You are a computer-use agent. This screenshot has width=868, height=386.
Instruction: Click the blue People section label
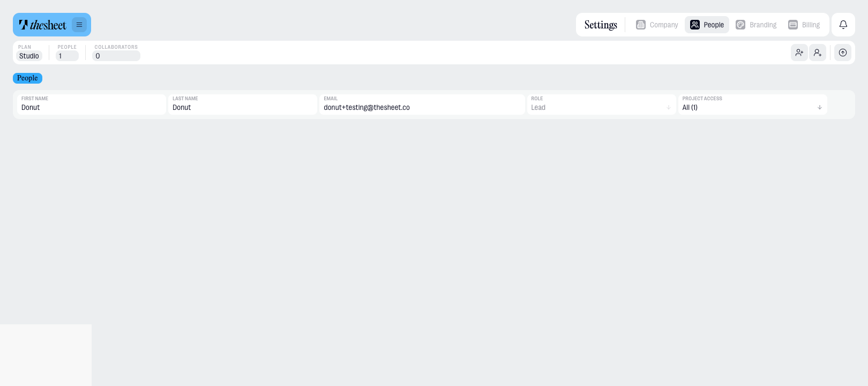click(27, 78)
